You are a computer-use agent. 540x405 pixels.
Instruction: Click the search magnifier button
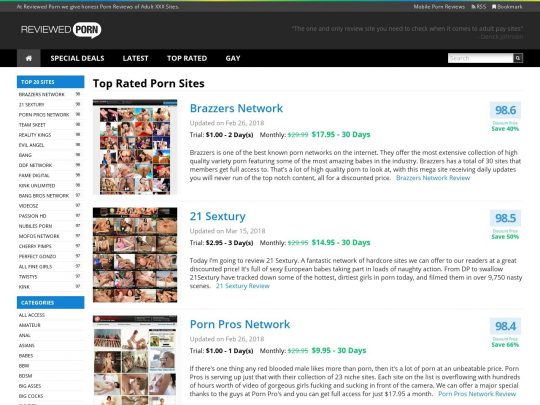518,58
